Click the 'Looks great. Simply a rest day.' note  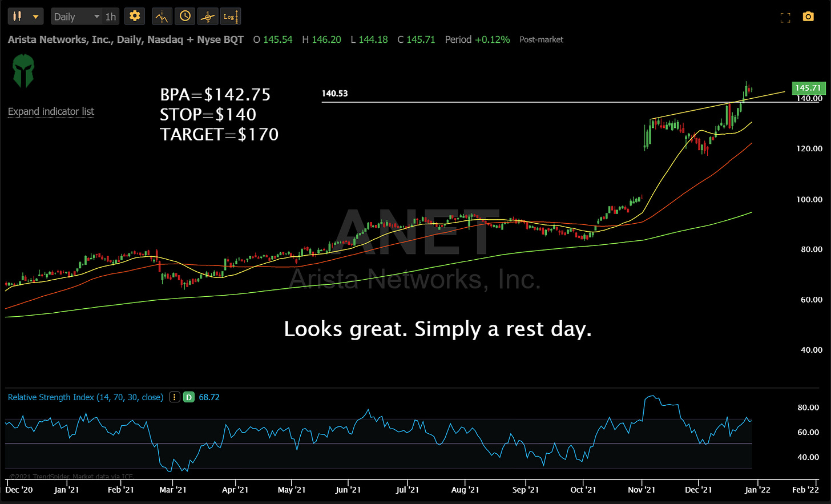438,329
